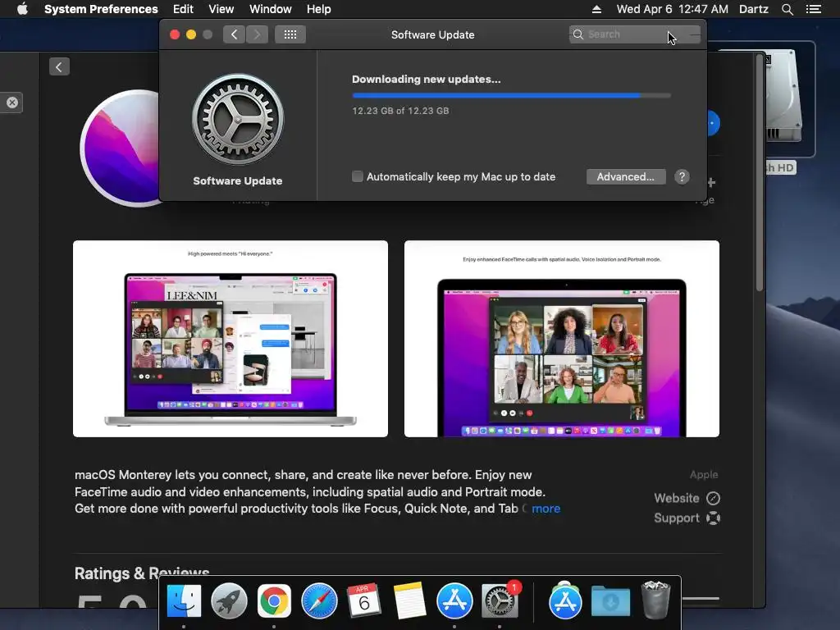840x630 pixels.
Task: Open the Apple menu
Action: tap(22, 9)
